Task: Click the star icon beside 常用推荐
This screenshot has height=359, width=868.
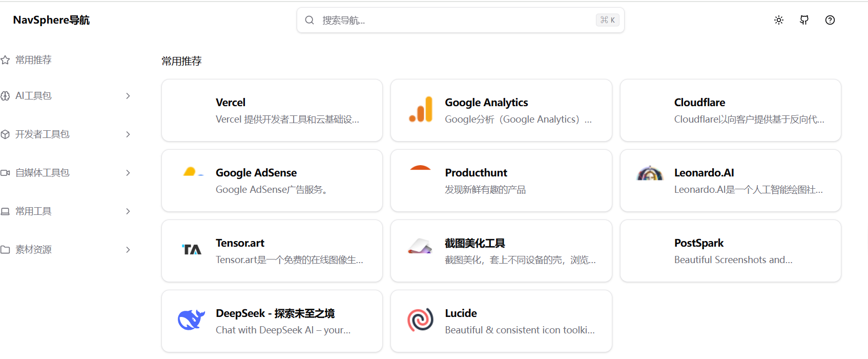Action: [5, 60]
